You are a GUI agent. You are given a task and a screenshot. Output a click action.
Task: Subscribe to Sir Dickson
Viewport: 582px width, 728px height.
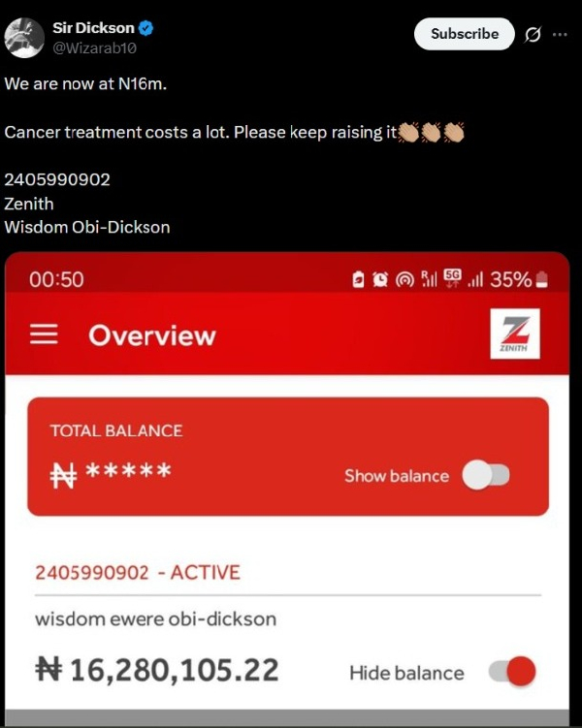coord(464,34)
